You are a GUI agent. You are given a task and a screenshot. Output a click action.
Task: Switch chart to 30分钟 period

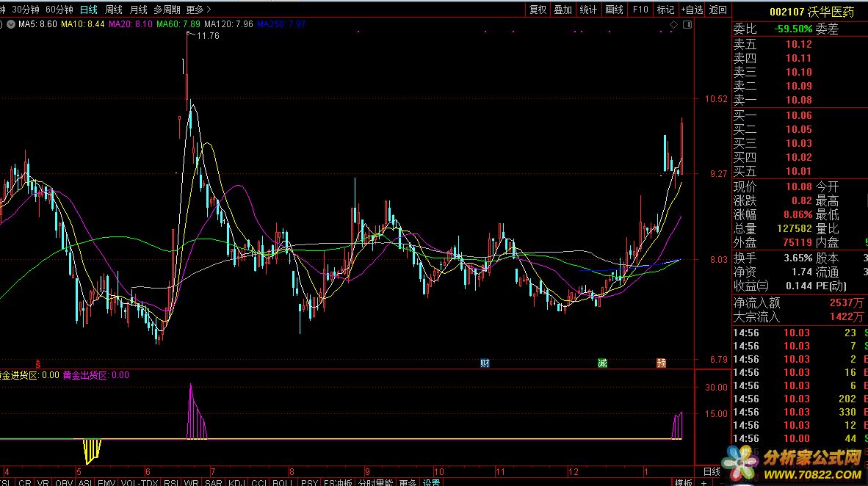(25, 10)
